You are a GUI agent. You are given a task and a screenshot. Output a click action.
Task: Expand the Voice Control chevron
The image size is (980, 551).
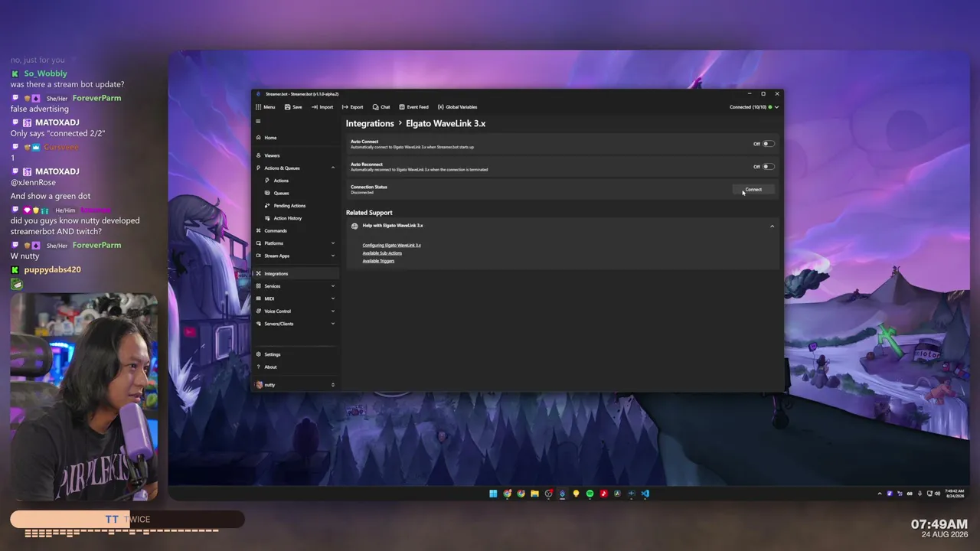coord(333,311)
